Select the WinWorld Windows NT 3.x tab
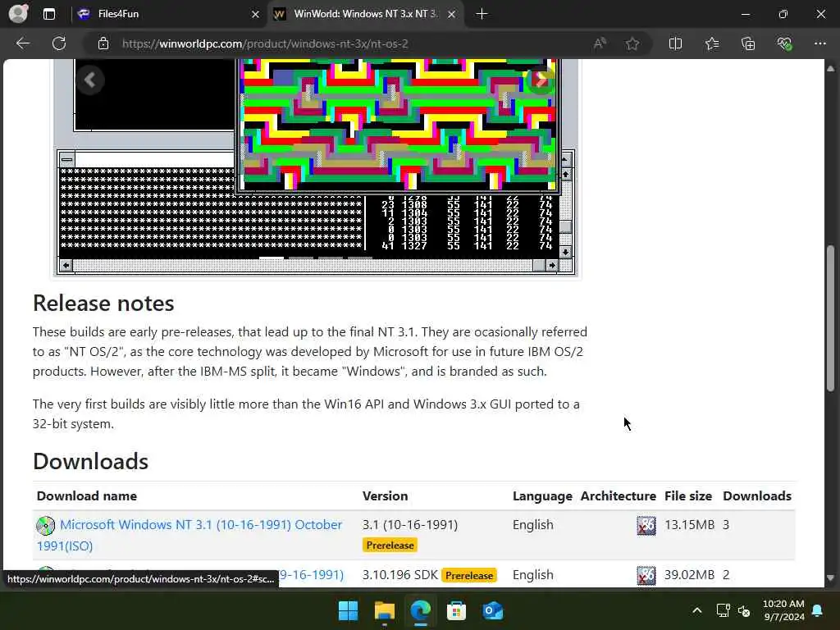The width and height of the screenshot is (840, 630). pos(364,14)
